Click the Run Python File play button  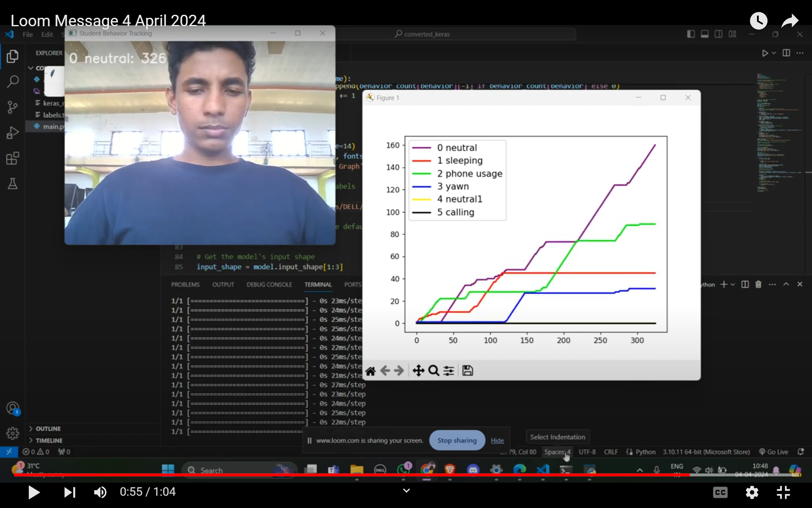tap(765, 53)
